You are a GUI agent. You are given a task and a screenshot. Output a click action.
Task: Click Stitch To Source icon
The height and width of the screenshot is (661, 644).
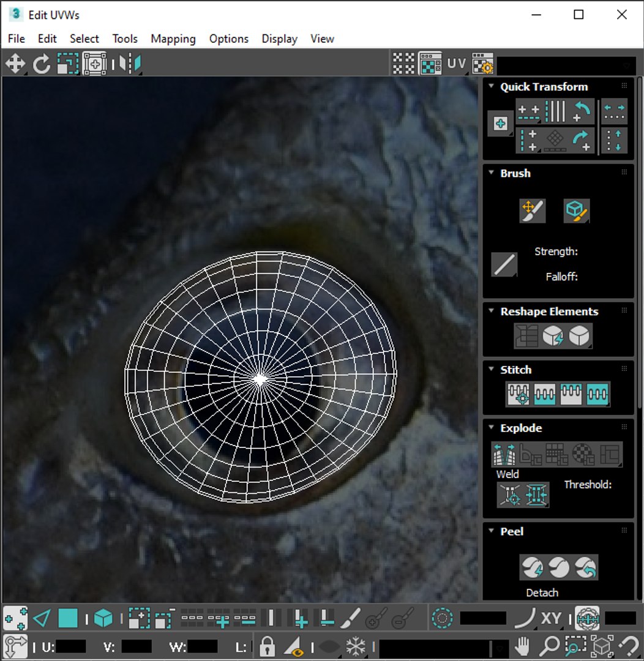point(571,394)
